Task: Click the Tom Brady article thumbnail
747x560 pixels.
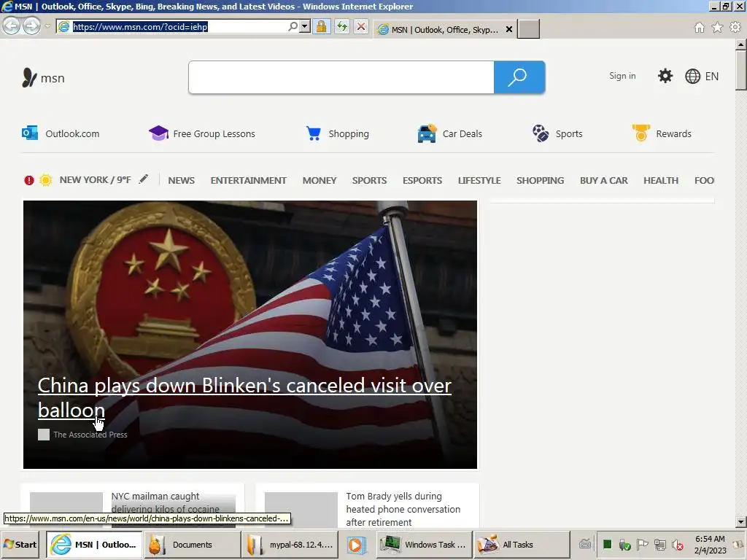Action: [x=301, y=510]
